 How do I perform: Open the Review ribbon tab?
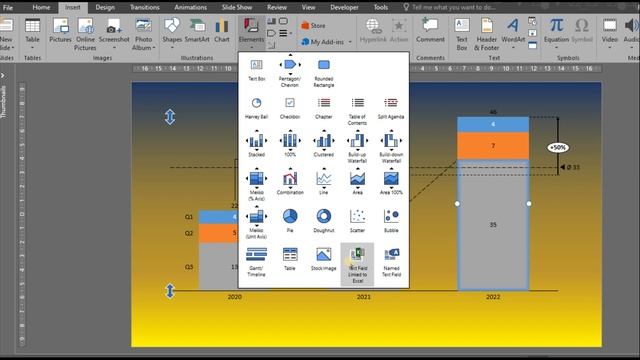pos(277,7)
